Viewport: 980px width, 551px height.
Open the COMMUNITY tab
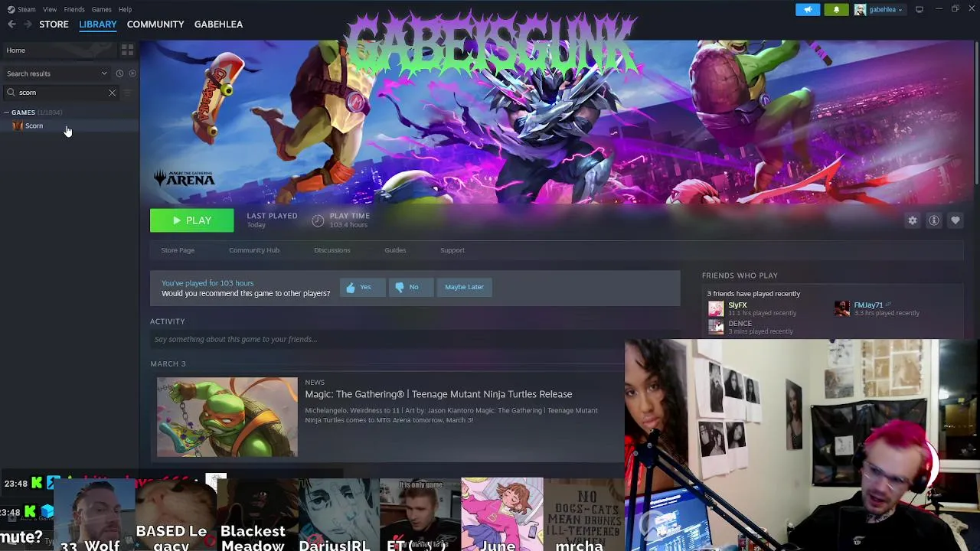pyautogui.click(x=155, y=24)
